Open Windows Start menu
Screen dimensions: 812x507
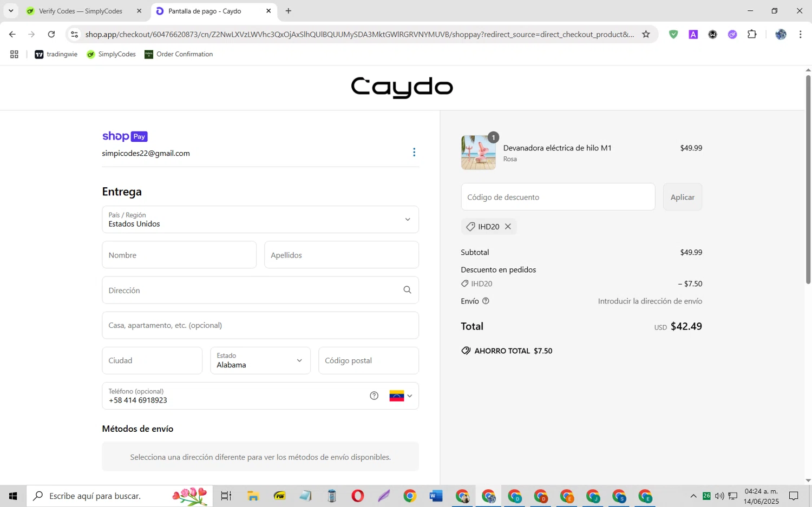click(13, 496)
